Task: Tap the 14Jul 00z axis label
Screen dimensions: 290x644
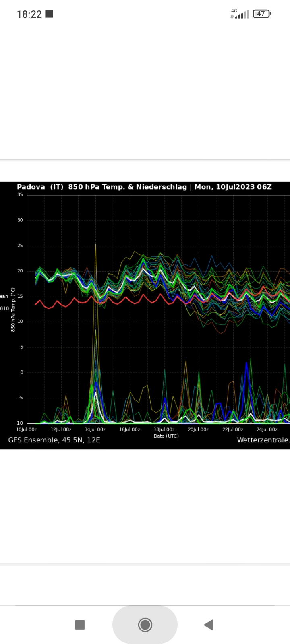Action: click(x=95, y=429)
